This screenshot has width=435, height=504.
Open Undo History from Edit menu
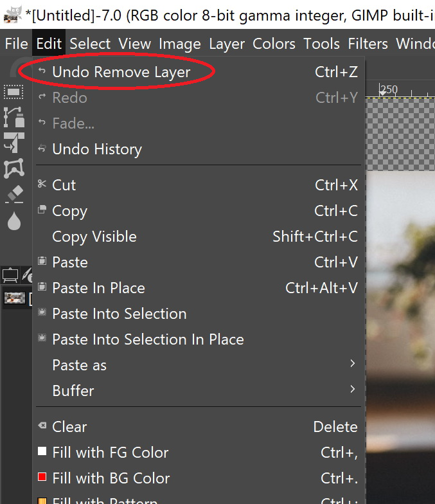coord(96,149)
